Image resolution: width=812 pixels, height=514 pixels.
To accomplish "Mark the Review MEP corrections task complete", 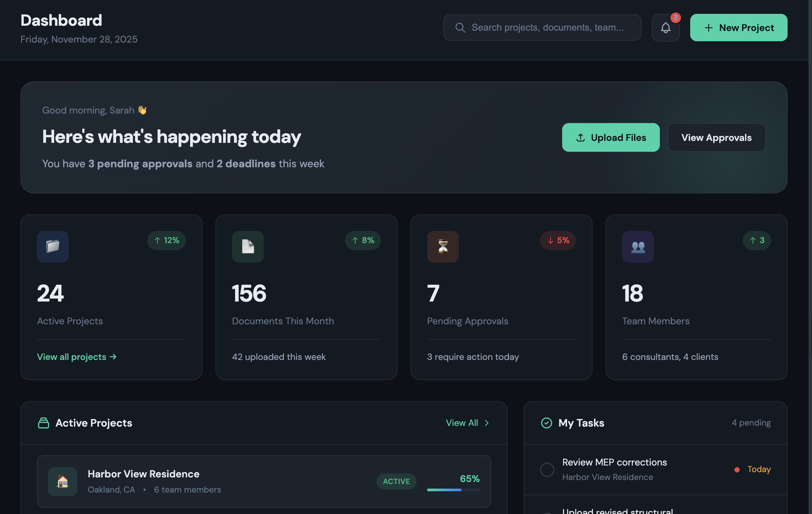I will tap(547, 469).
